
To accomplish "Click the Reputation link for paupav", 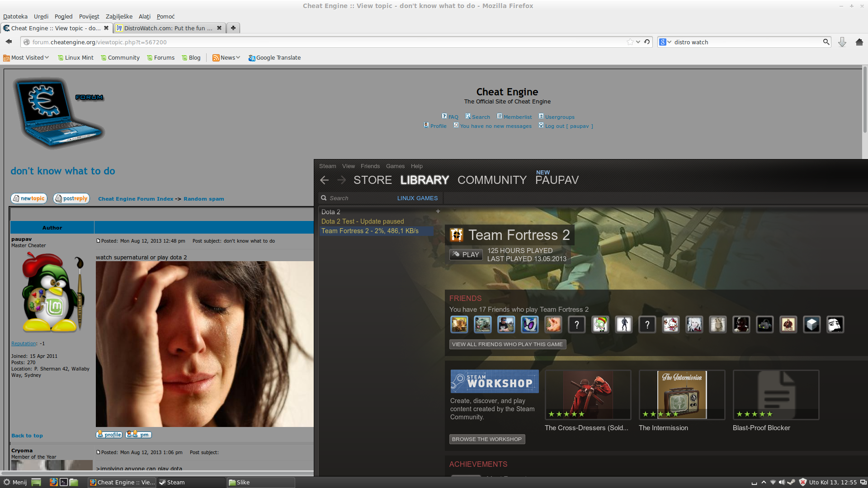I will (24, 343).
